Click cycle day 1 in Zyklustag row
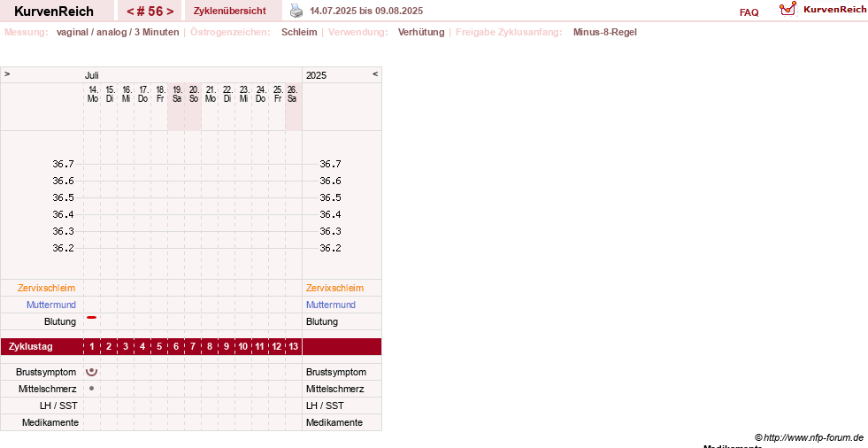Viewport: 868px width, 448px height. click(92, 347)
